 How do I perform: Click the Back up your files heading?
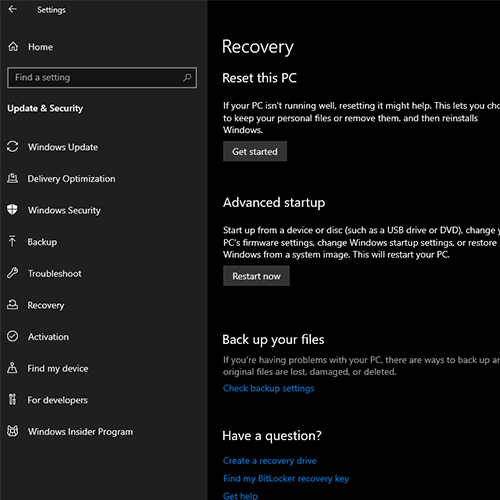[273, 340]
